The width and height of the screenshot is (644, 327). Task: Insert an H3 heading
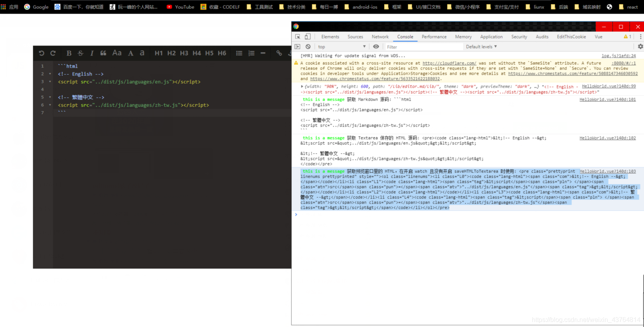[184, 53]
